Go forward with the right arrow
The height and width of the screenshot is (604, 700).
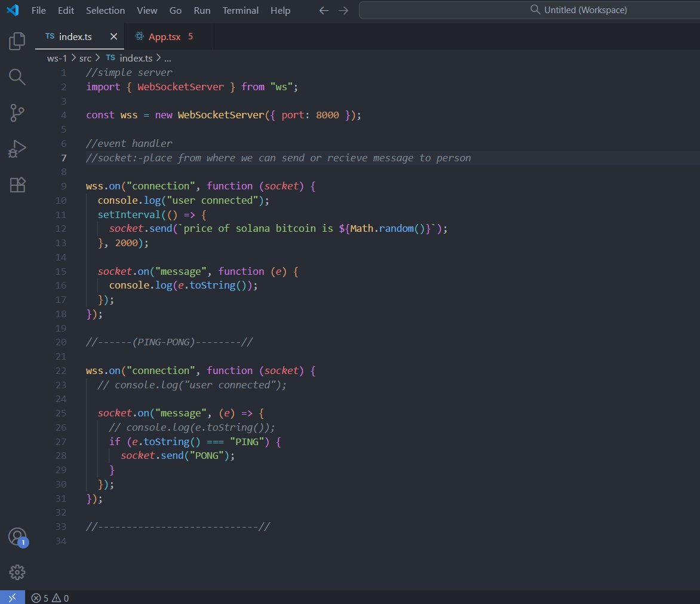tap(343, 10)
